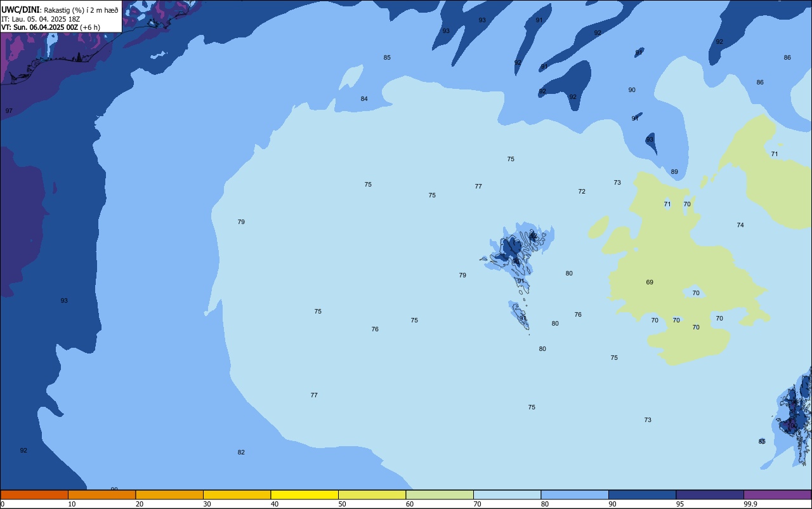
Task: Click the 'UWC/DINI: Rakastig (%) í 2 m hæð' title
Action: coord(60,10)
